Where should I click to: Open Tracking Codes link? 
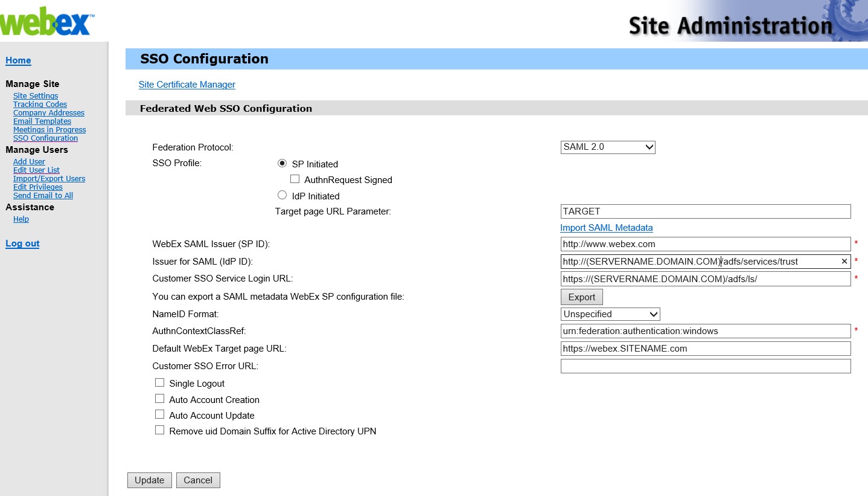pos(40,105)
